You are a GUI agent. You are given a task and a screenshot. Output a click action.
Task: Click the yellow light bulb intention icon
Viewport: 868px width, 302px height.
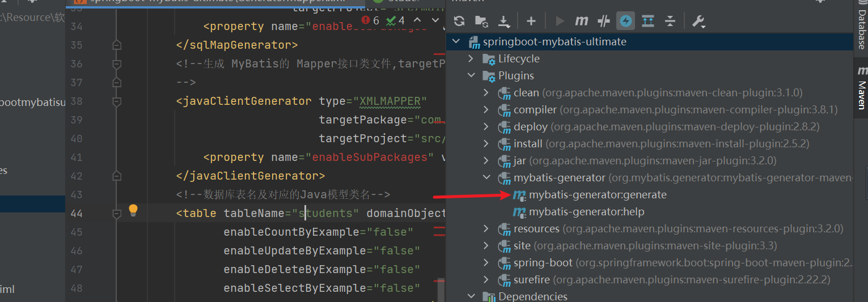pos(133,211)
